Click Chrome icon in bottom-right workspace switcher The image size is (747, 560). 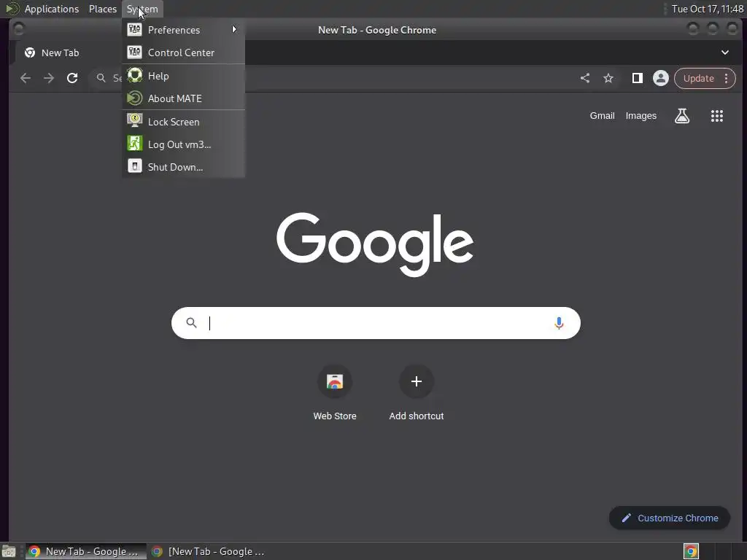691,551
